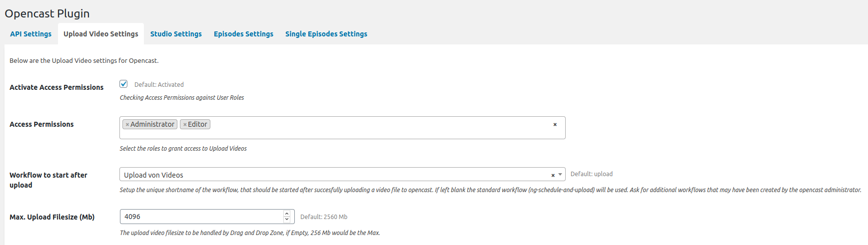Expand the Upload von Videos select box
868x245 pixels.
[342, 174]
